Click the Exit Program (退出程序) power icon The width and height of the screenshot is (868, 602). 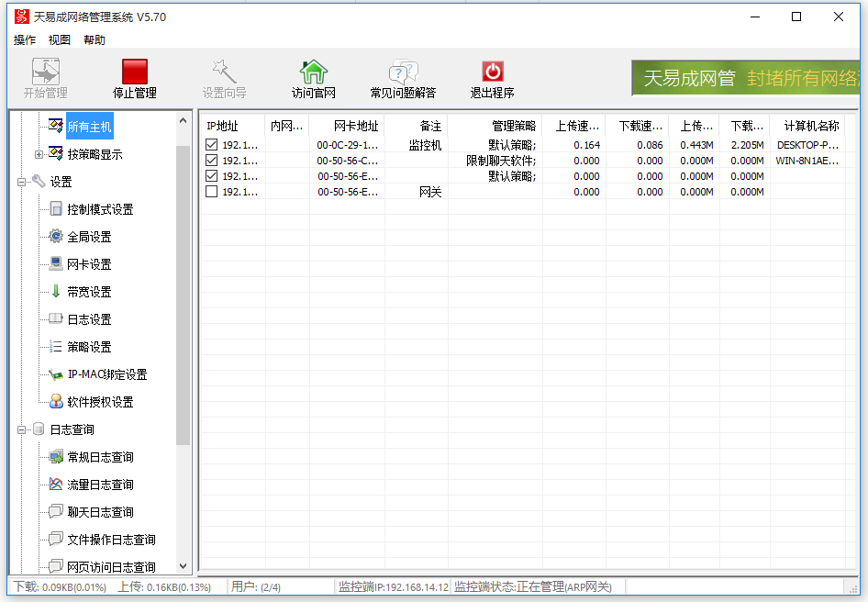[493, 72]
